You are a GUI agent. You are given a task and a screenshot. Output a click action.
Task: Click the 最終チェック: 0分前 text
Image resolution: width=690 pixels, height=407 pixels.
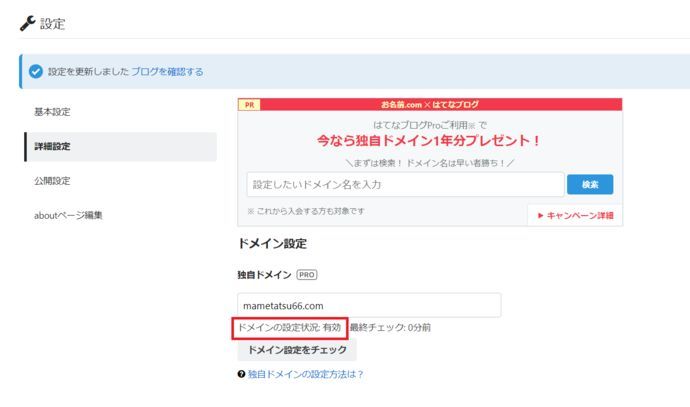click(x=390, y=327)
